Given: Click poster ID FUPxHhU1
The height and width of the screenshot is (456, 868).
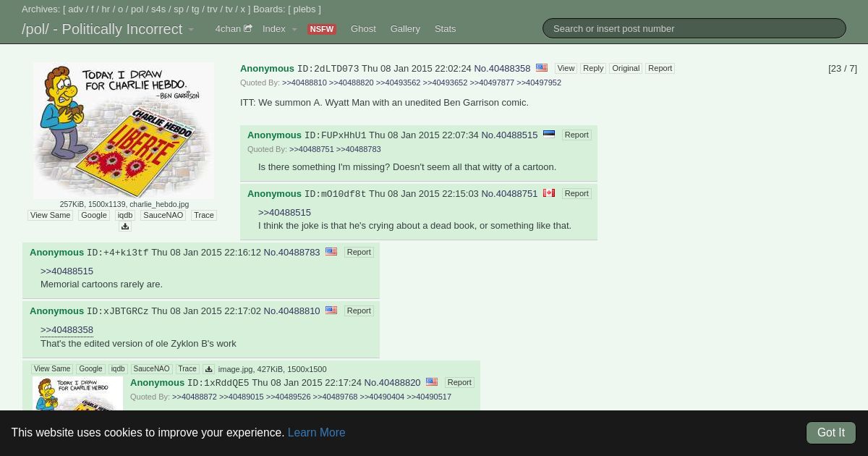Looking at the screenshot, I should click(x=335, y=135).
